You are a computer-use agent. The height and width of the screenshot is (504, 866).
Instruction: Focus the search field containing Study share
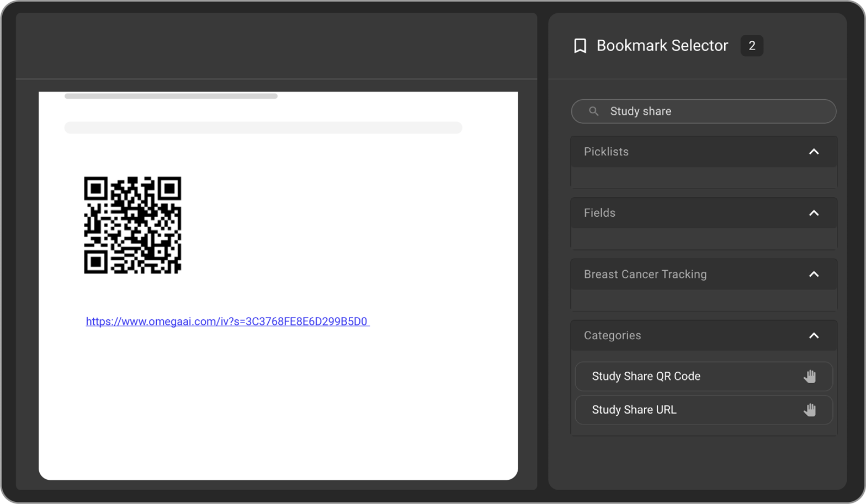click(x=712, y=111)
